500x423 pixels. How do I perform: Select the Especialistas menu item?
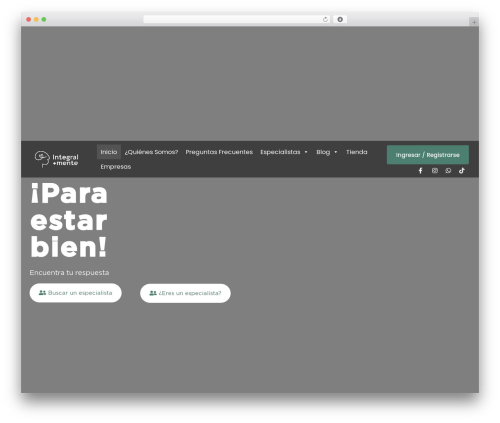pyautogui.click(x=280, y=152)
